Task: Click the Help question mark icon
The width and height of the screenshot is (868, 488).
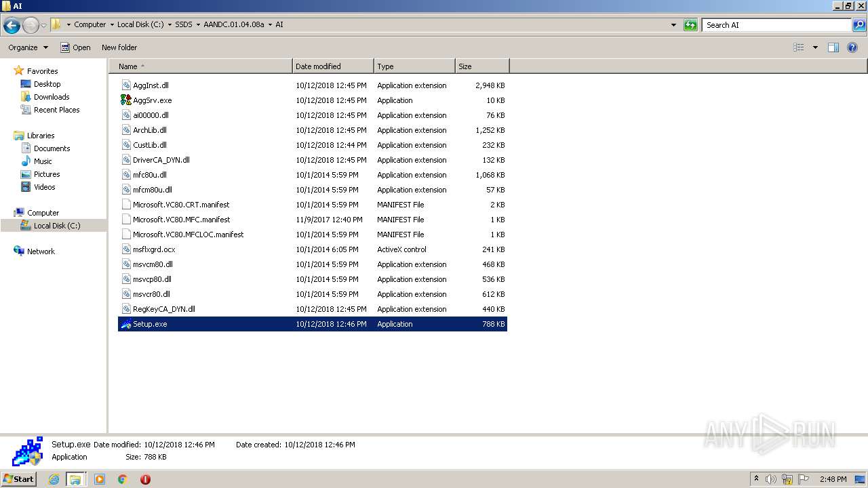Action: point(853,47)
